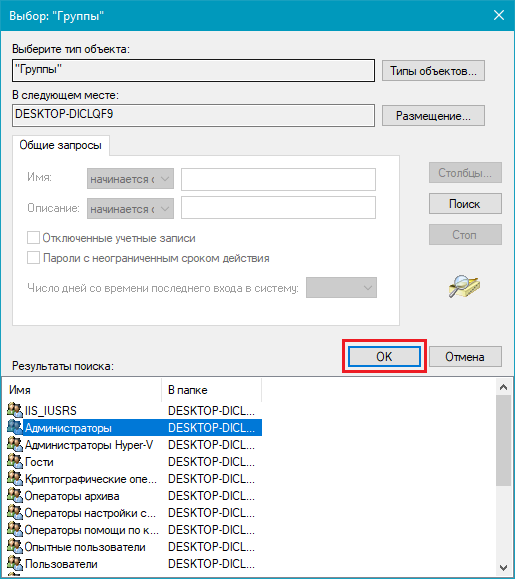Open the Описание condition dropdown

coord(130,209)
